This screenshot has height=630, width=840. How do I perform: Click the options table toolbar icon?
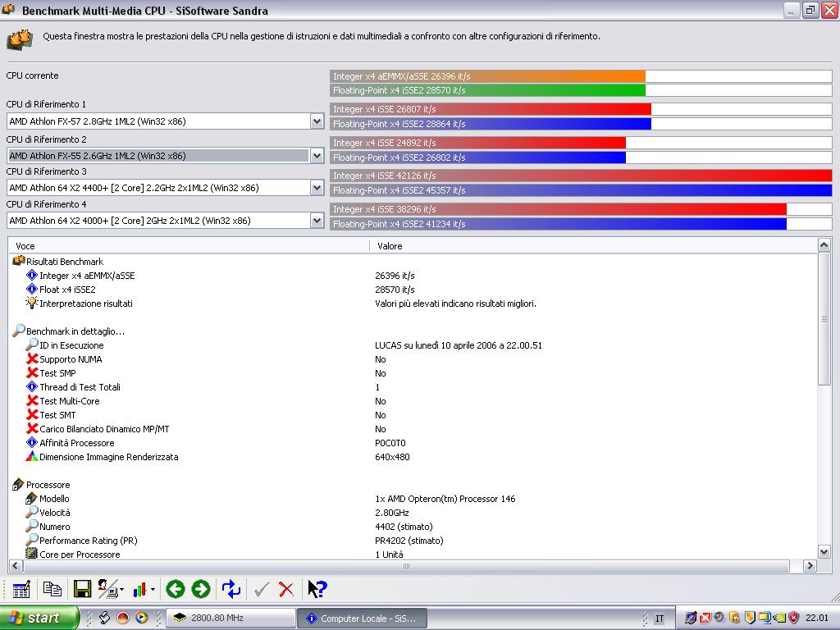[x=21, y=589]
